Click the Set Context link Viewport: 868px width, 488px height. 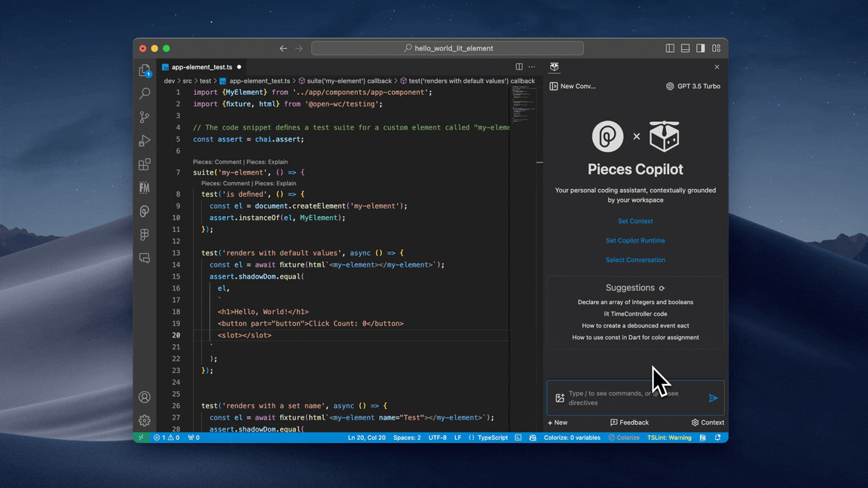tap(635, 221)
